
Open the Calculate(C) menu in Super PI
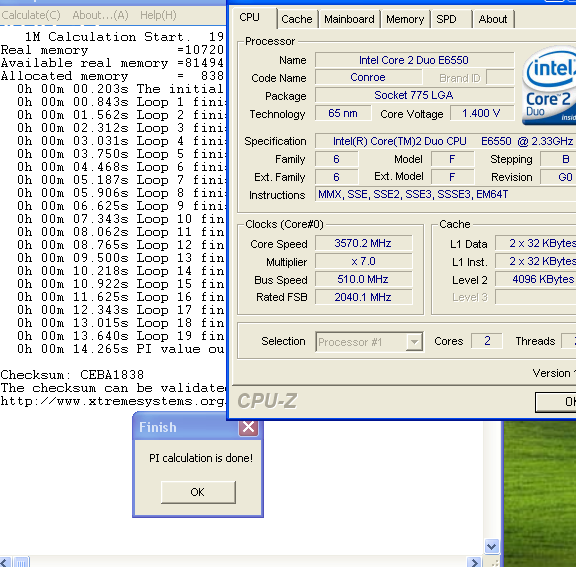(31, 15)
